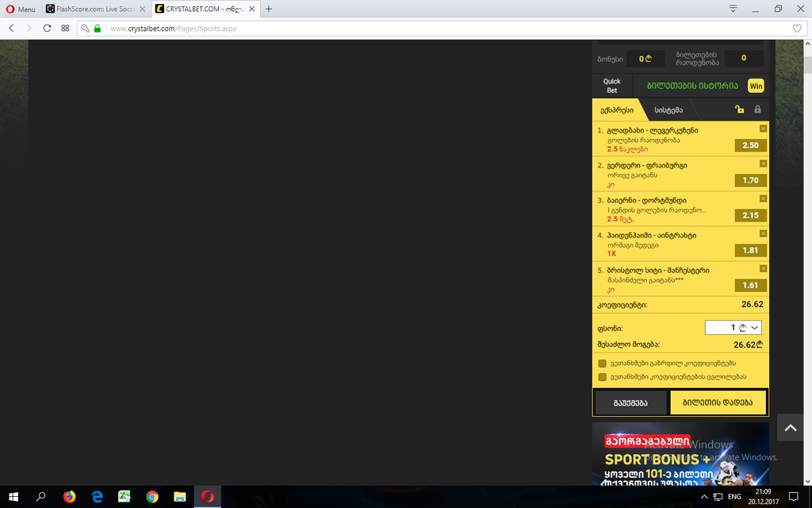The width and height of the screenshot is (812, 508).
Task: Click the address bar URL
Action: click(174, 29)
